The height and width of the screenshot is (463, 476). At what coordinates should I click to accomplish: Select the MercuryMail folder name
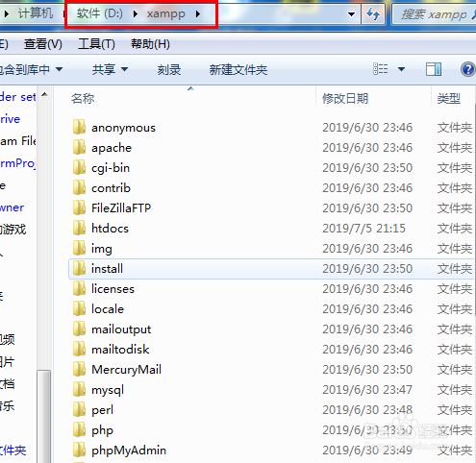126,370
